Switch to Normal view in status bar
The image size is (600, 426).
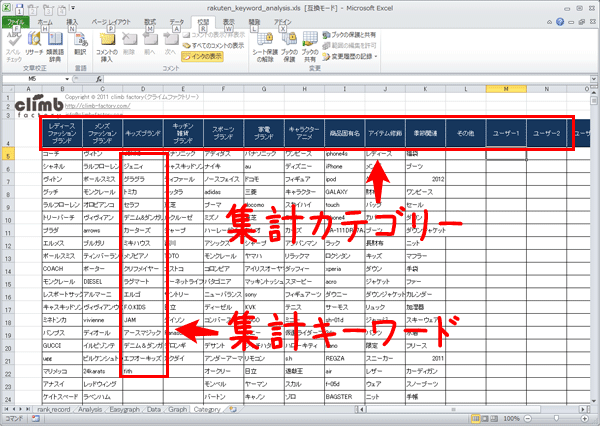point(476,419)
